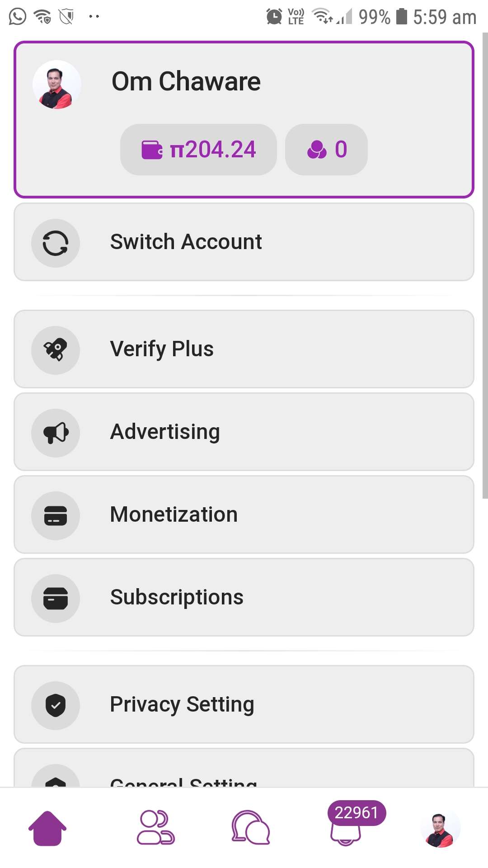Open Switch Account option
Screen dimensions: 488x868
[x=244, y=242]
